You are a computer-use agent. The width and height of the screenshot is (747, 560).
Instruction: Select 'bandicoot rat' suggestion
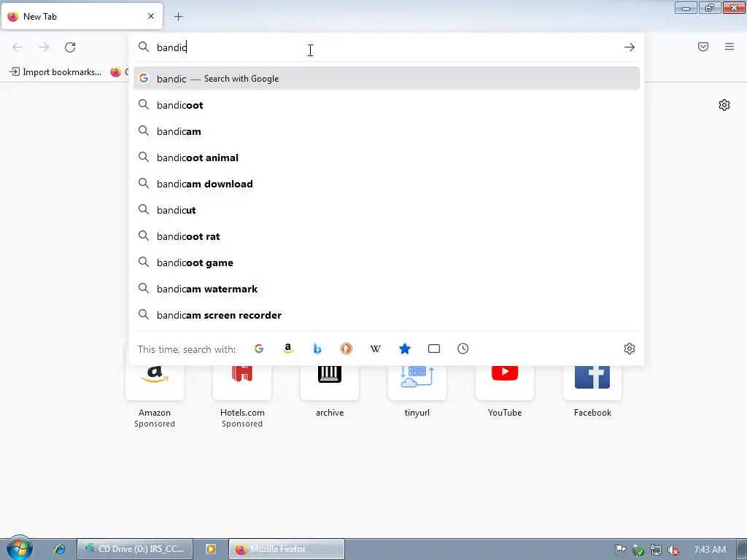pos(387,236)
